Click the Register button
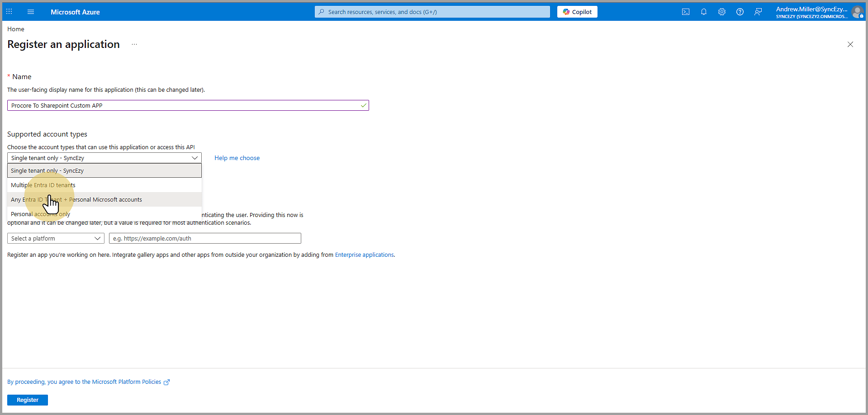The height and width of the screenshot is (415, 868). click(x=28, y=400)
